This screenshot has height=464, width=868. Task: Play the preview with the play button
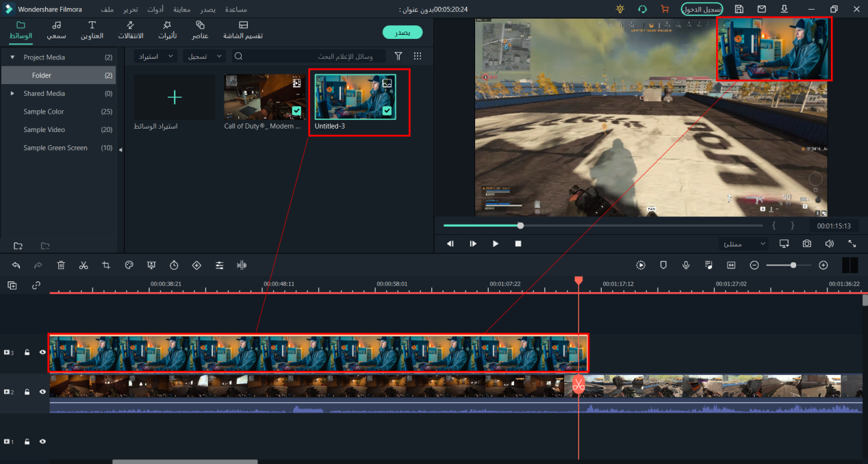click(x=496, y=244)
